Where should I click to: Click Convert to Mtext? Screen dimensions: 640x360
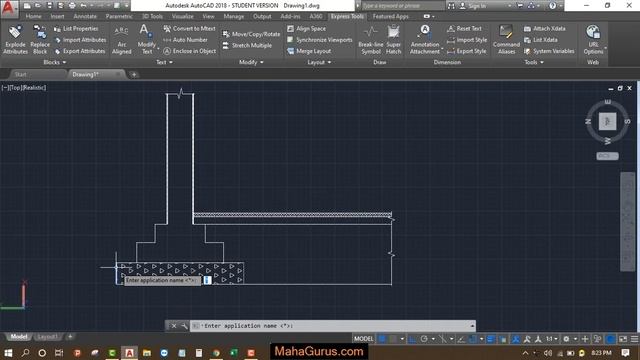point(189,29)
